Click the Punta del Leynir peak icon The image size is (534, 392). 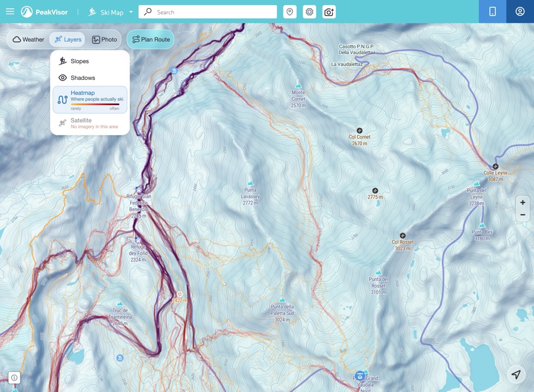click(477, 183)
